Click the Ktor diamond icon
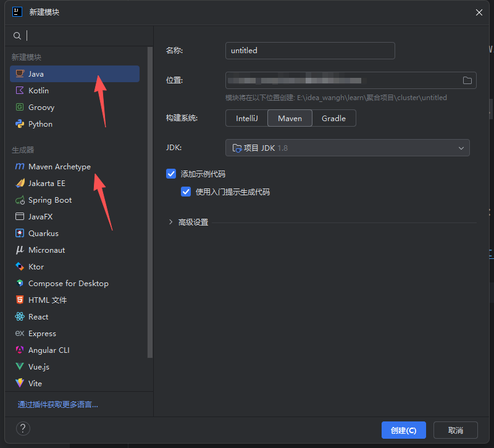Screen dimensions: 494x448 point(20,267)
